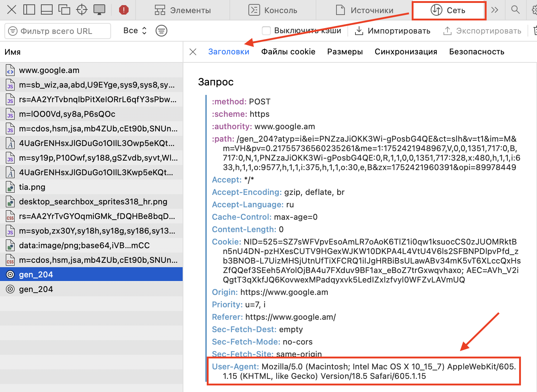
Task: Enable the Выключить кэши checkbox
Action: coord(266,31)
